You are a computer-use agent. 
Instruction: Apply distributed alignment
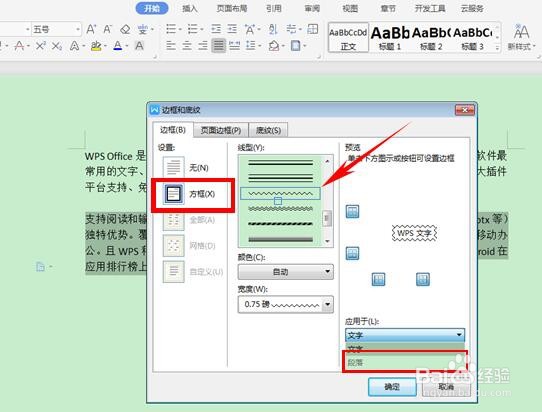[235, 46]
